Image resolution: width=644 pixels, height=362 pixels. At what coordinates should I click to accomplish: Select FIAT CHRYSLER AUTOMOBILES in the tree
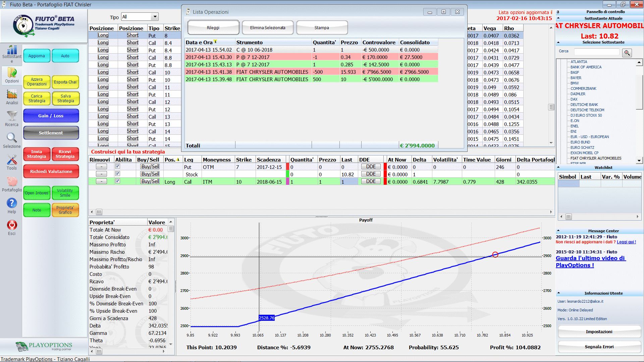coord(596,158)
